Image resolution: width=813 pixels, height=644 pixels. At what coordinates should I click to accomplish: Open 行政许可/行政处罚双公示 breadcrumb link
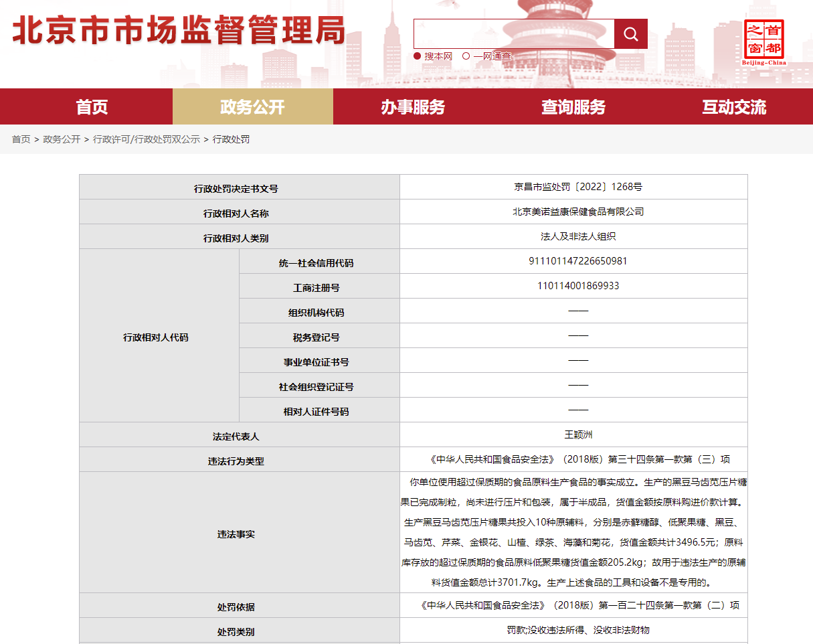tap(146, 139)
